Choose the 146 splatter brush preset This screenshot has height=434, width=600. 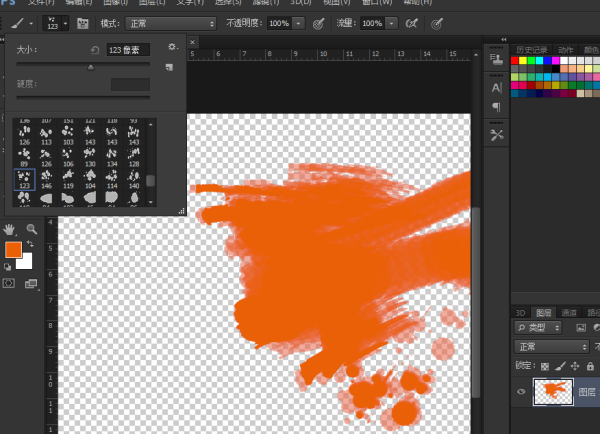[x=46, y=179]
